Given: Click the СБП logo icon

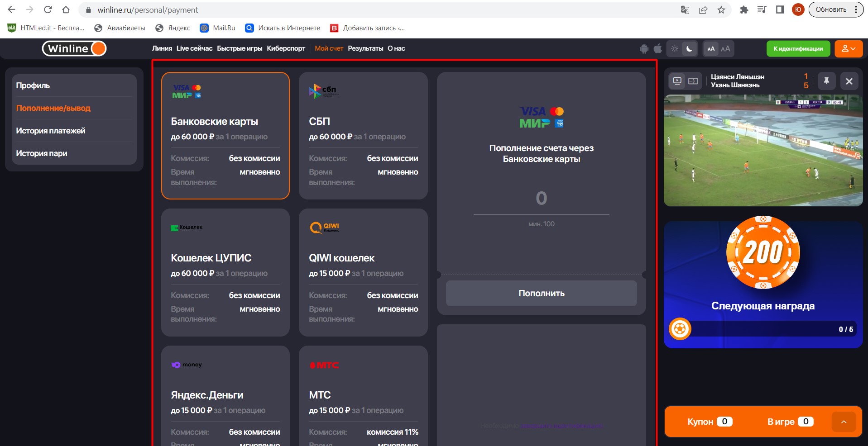Looking at the screenshot, I should [324, 91].
